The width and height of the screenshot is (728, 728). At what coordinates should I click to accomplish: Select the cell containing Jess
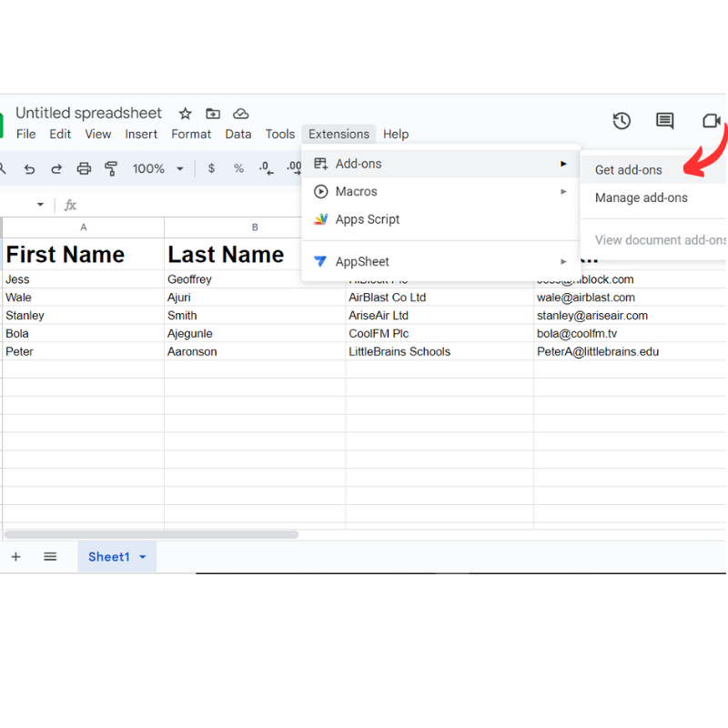pos(84,279)
